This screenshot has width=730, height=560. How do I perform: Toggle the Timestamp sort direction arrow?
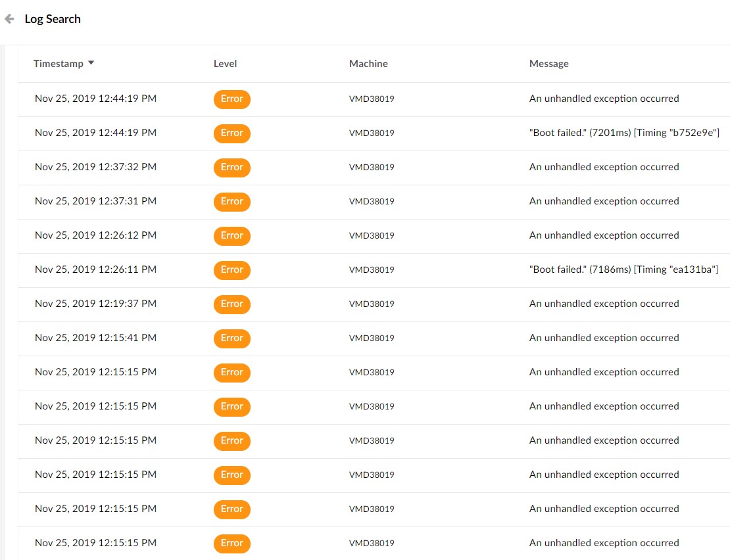pos(91,63)
